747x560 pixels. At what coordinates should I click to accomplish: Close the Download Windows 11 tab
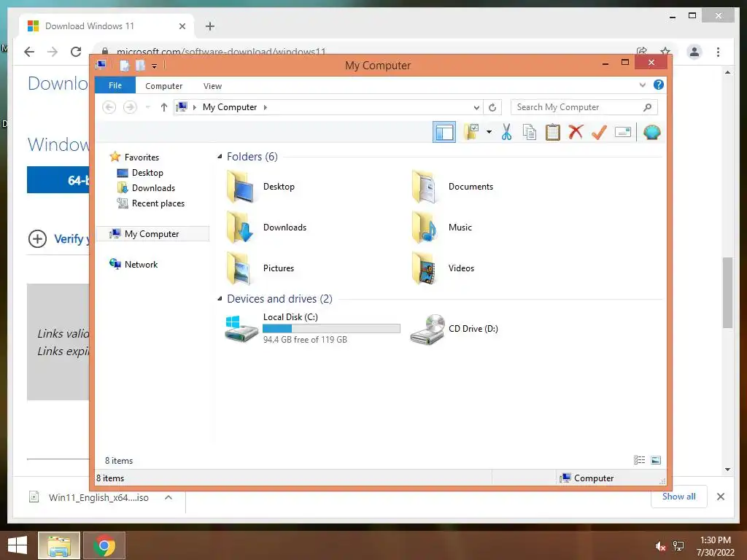[182, 26]
